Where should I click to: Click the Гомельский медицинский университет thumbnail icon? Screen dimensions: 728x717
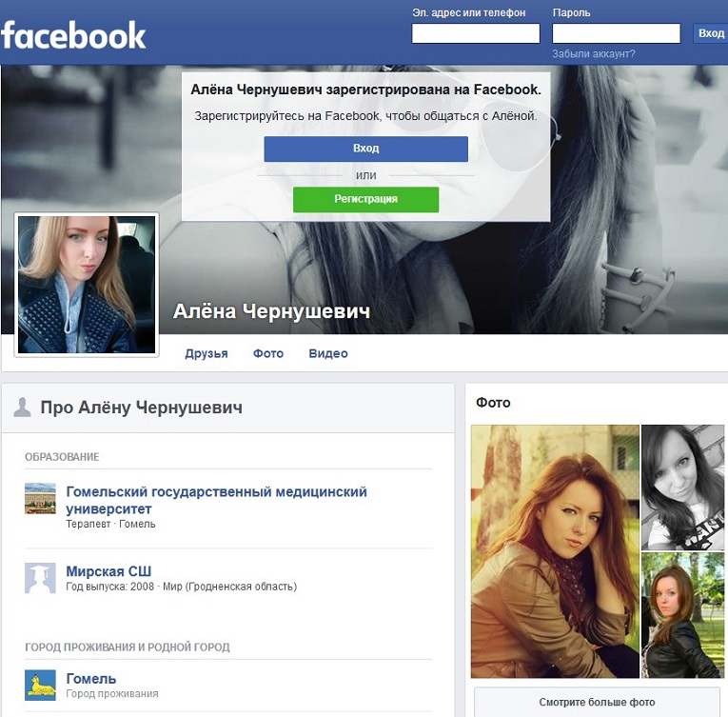click(40, 498)
